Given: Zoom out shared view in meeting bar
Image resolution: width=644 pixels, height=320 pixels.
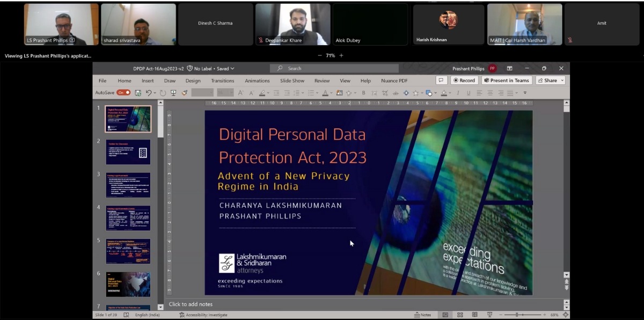Looking at the screenshot, I should tap(320, 55).
